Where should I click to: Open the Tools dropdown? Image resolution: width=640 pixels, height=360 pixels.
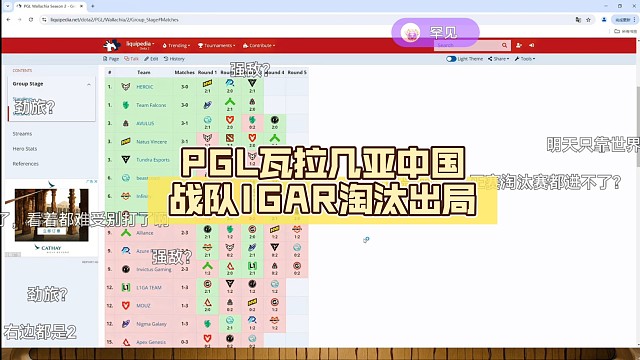click(525, 59)
